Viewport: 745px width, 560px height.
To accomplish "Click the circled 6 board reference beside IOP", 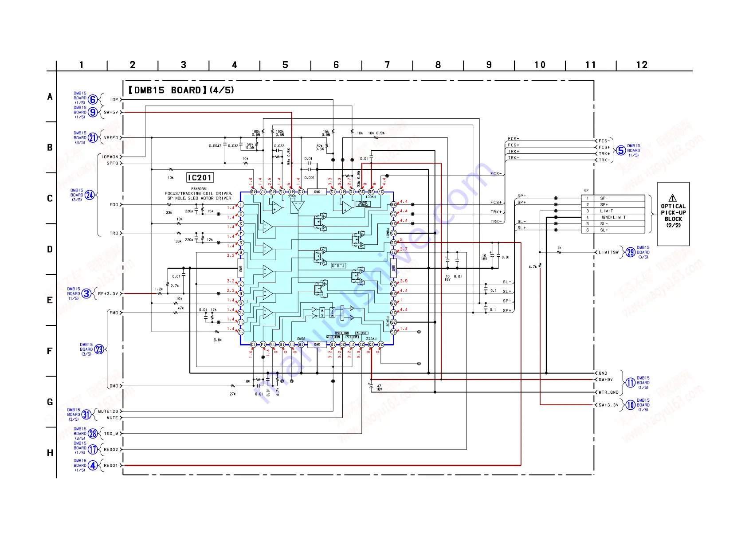I will (x=92, y=99).
